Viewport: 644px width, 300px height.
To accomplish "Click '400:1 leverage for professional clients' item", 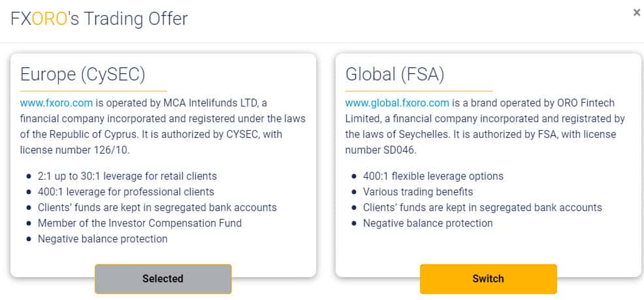I will (x=125, y=192).
